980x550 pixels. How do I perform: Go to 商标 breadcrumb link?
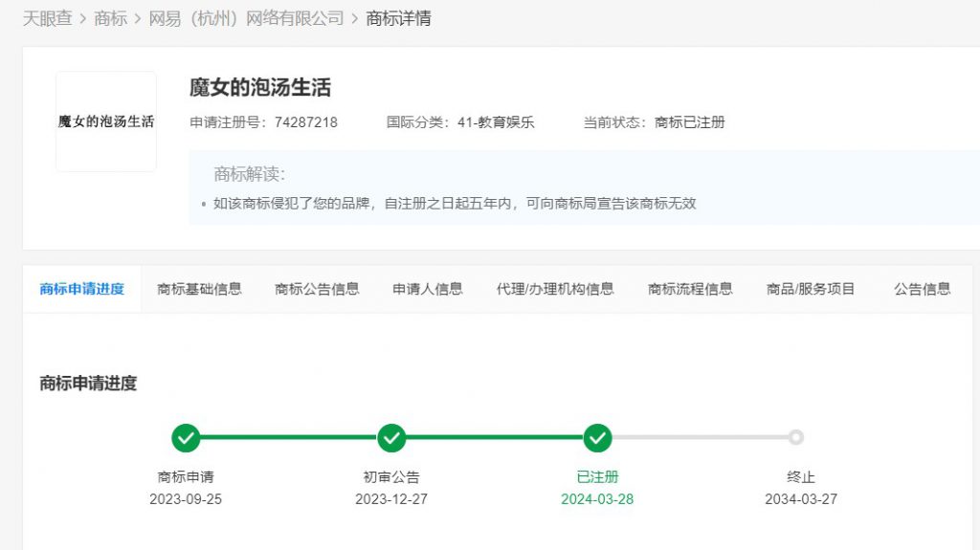pyautogui.click(x=111, y=19)
